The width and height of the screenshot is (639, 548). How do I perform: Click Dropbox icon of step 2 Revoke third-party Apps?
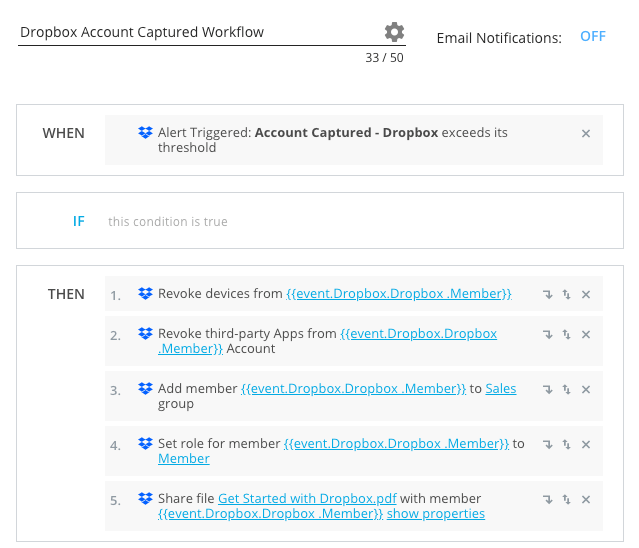point(145,333)
